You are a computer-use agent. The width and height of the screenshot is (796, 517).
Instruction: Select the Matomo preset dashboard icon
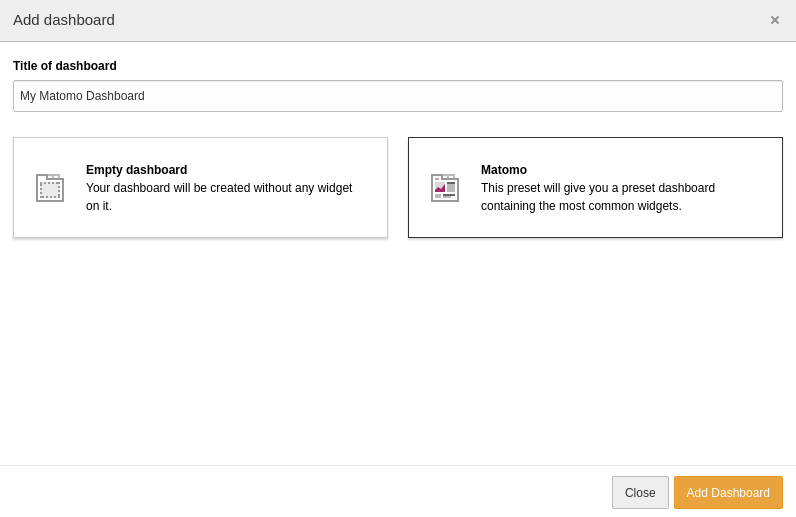(445, 188)
